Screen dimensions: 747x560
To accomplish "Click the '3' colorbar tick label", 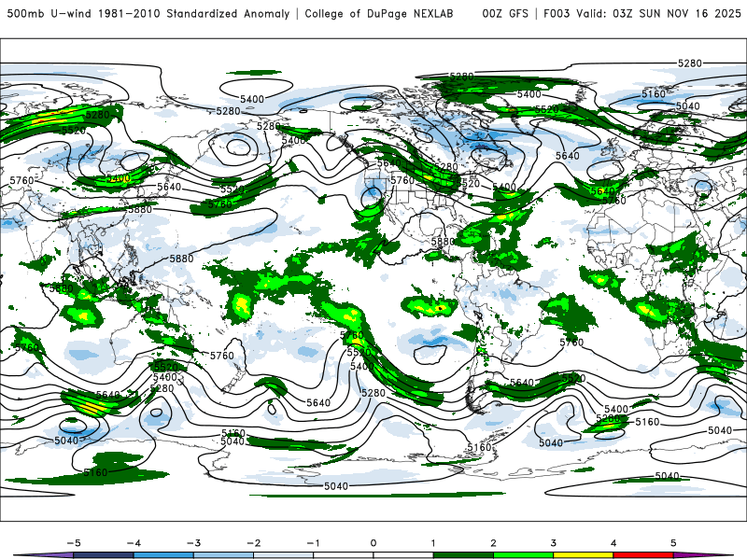I will pos(553,543).
